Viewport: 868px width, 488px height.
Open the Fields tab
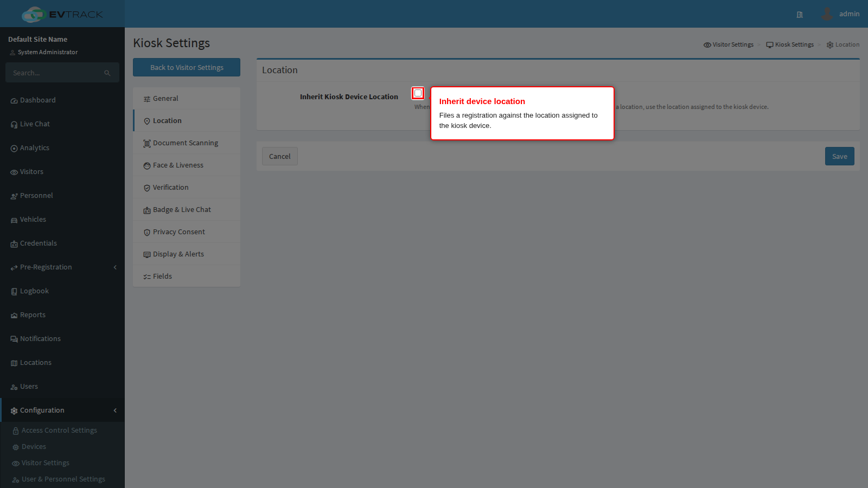187,277
